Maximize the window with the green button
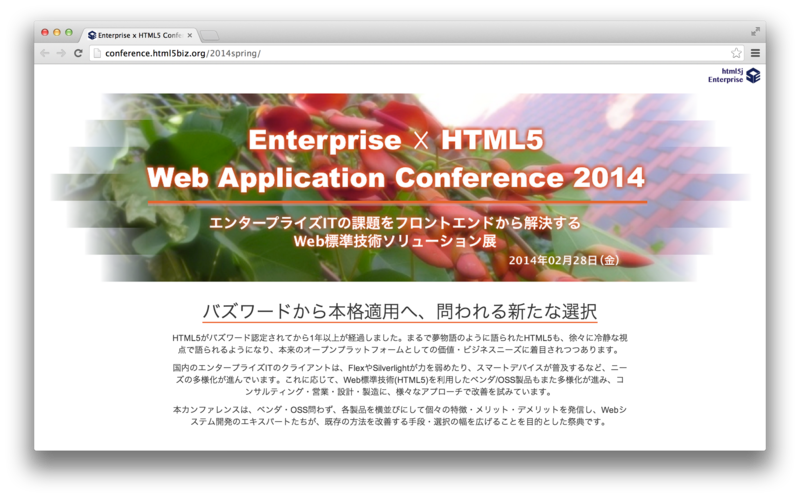 coord(68,32)
